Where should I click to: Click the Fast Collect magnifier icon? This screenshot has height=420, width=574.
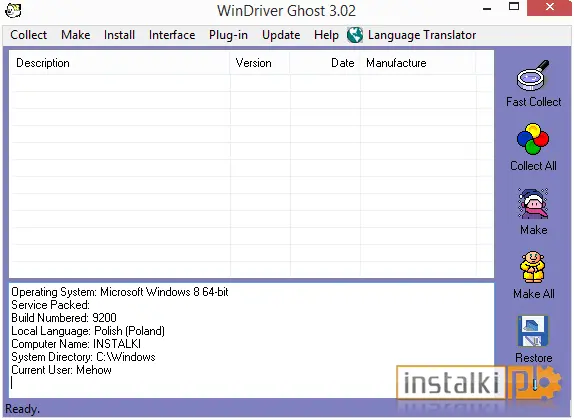pos(533,76)
